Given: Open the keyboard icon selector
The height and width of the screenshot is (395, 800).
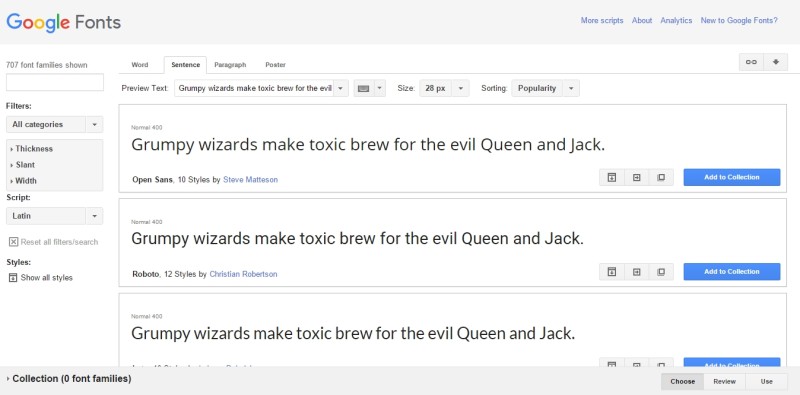Looking at the screenshot, I should (x=363, y=88).
